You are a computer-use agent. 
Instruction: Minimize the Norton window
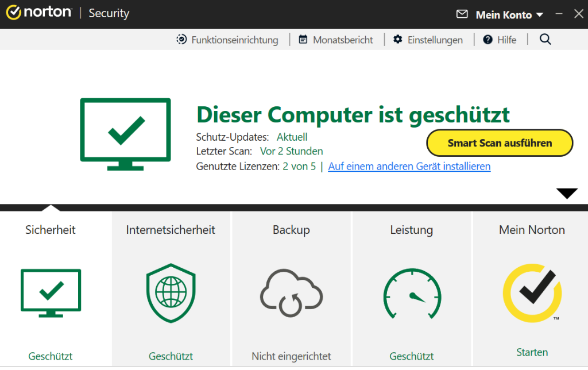click(x=559, y=14)
